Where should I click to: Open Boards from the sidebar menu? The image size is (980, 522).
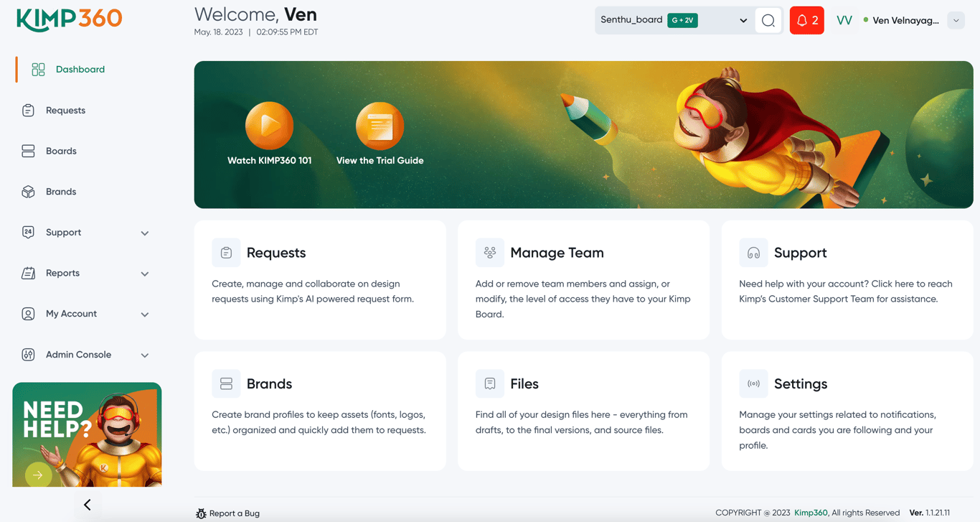coord(61,152)
